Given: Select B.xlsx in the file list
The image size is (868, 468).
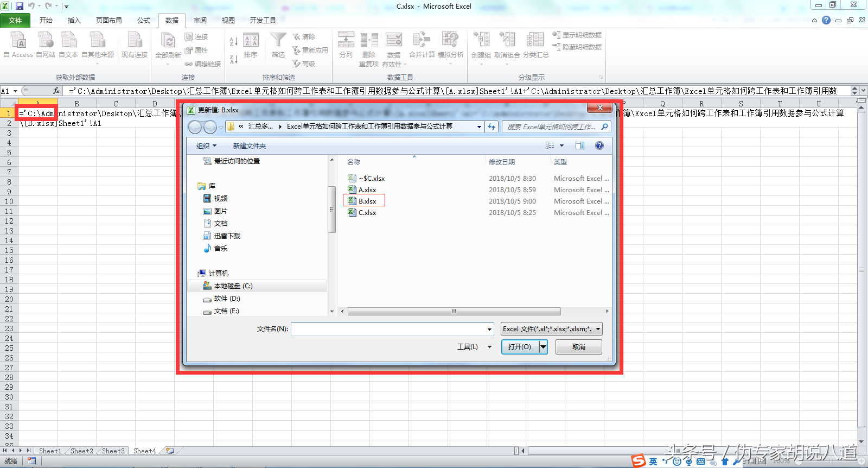Looking at the screenshot, I should pyautogui.click(x=367, y=201).
